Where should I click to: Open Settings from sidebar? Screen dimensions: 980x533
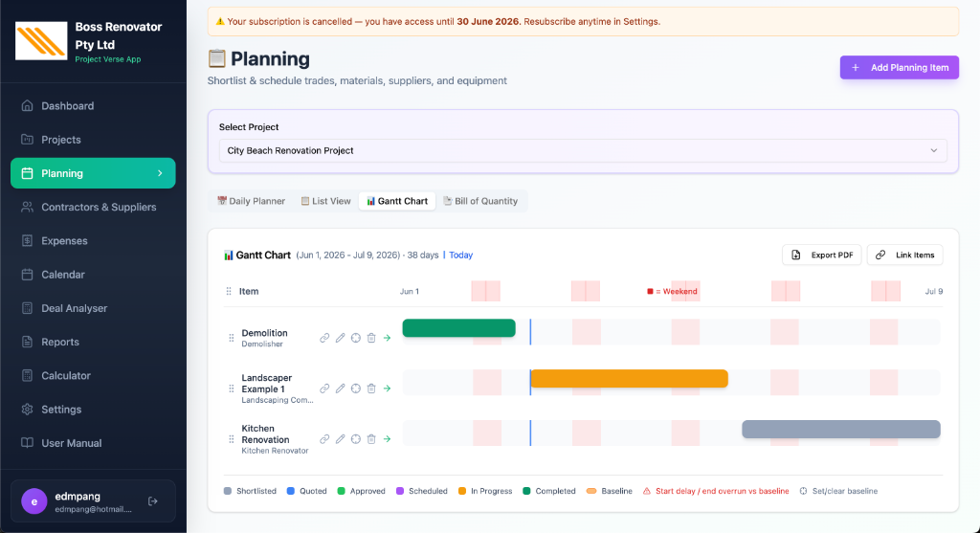pos(93,410)
